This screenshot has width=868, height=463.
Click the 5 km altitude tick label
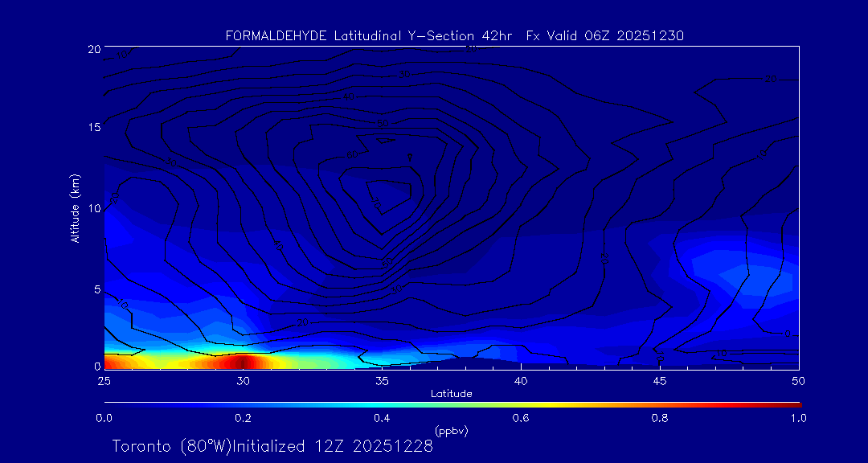[x=95, y=289]
